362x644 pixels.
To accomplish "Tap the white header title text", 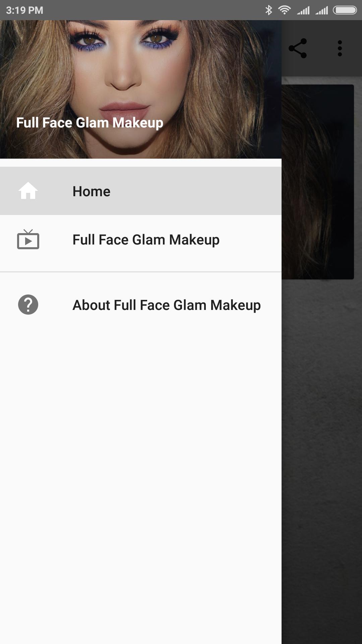I will (x=89, y=123).
